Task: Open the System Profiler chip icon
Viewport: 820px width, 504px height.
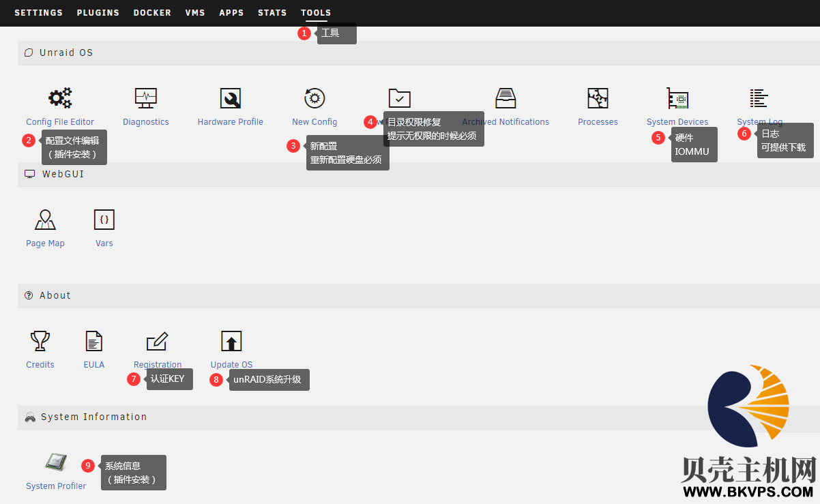Action: click(56, 462)
